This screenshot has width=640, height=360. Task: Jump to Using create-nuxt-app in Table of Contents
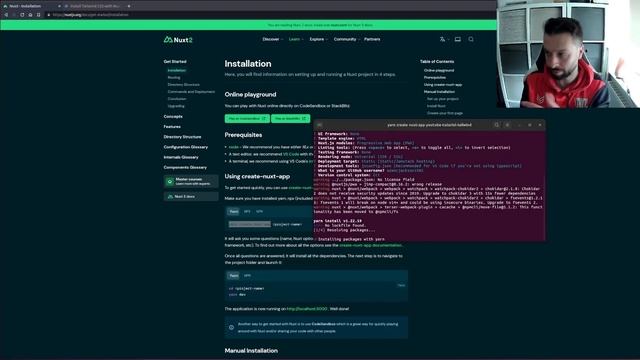[x=443, y=84]
